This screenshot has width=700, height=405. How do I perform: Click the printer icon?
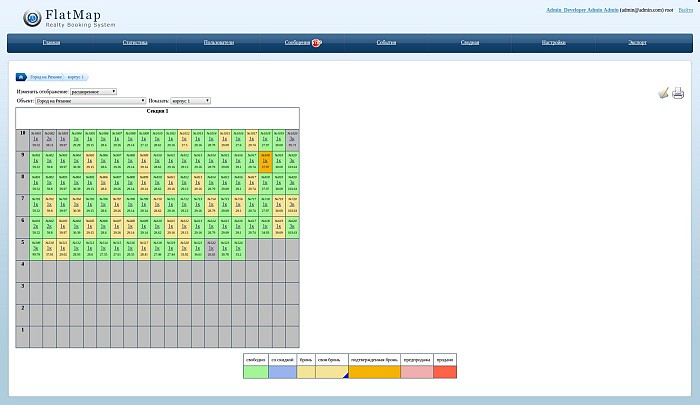point(677,94)
